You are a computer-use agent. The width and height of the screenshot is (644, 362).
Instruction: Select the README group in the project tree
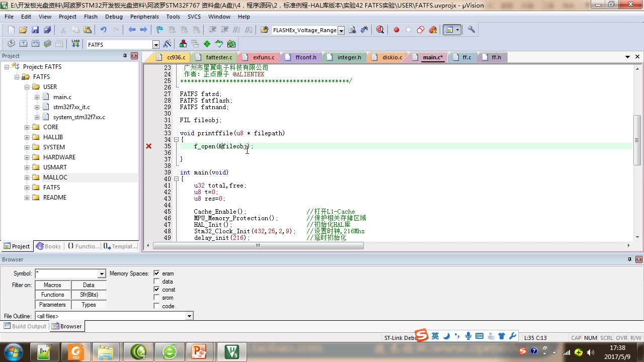point(54,198)
